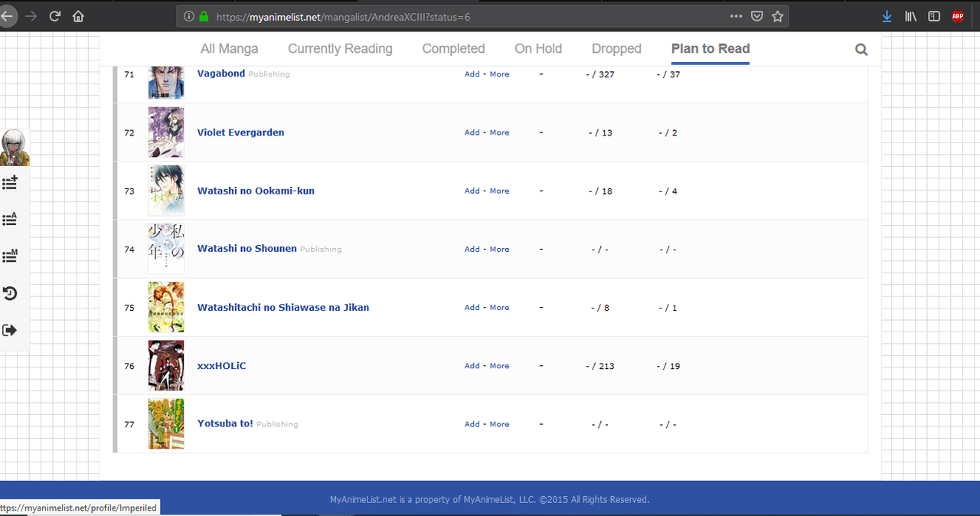The image size is (980, 516).
Task: Expand More for Yotsuba to!
Action: pyautogui.click(x=499, y=424)
